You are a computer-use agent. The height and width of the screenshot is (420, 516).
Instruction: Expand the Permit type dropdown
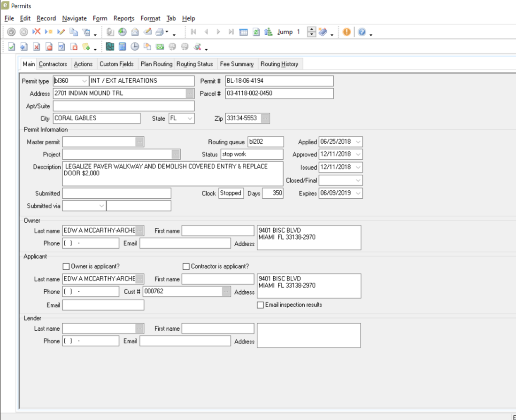(84, 81)
